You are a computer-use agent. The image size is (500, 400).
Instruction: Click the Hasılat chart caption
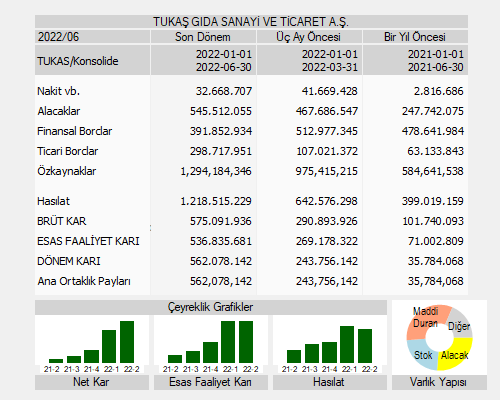point(330,382)
